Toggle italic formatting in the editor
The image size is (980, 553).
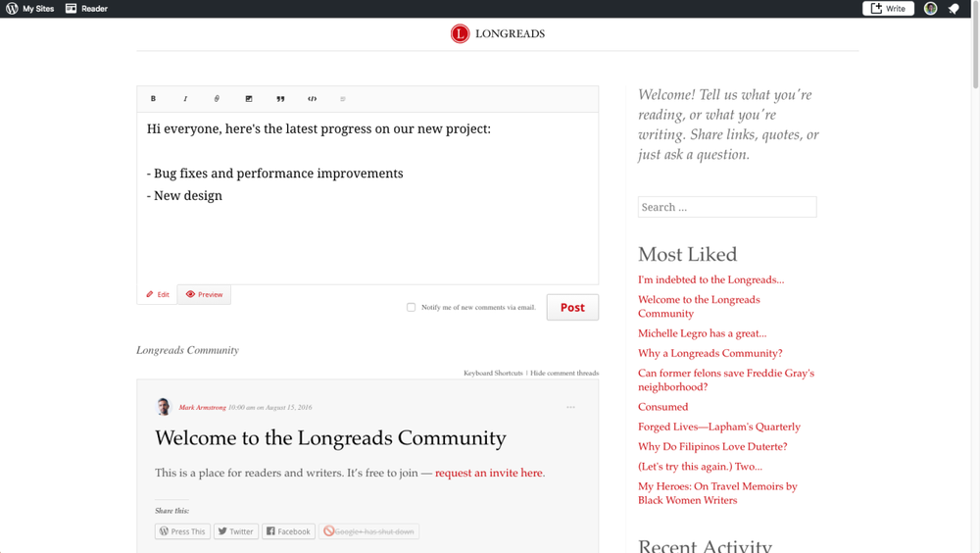coord(185,99)
